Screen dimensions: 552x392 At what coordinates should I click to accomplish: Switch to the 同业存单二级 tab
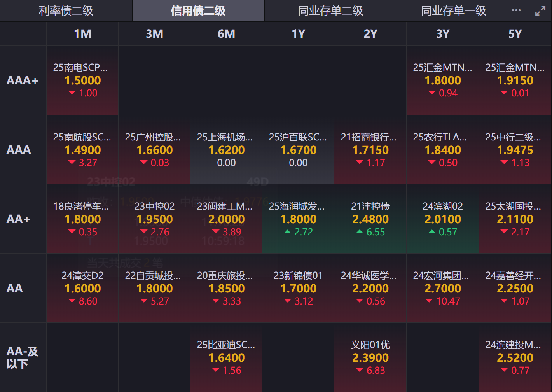pos(330,10)
